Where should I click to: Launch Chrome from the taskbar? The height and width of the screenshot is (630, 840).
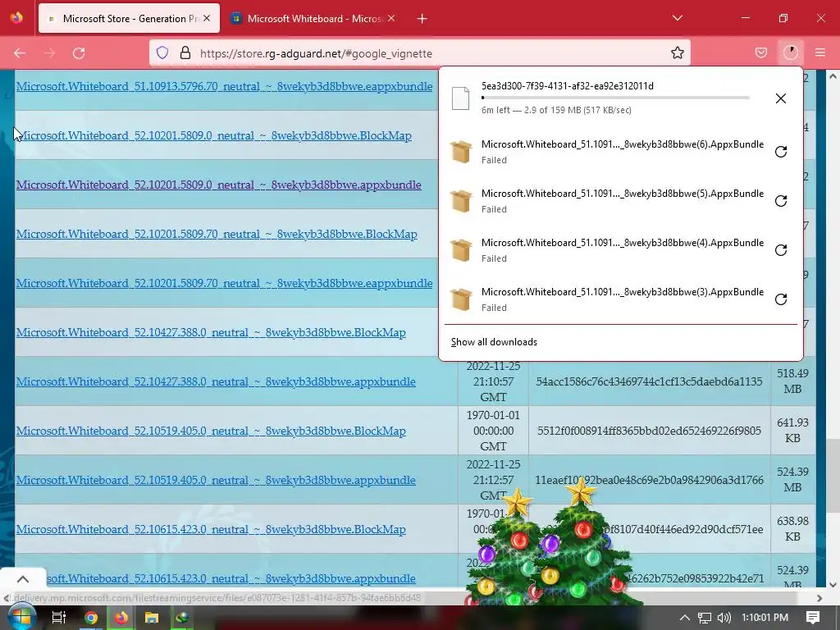click(x=90, y=618)
